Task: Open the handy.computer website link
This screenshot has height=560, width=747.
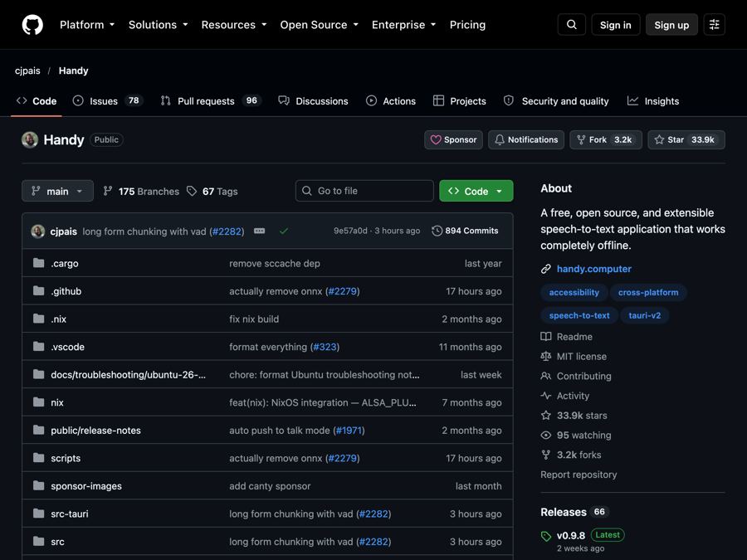Action: (x=594, y=269)
